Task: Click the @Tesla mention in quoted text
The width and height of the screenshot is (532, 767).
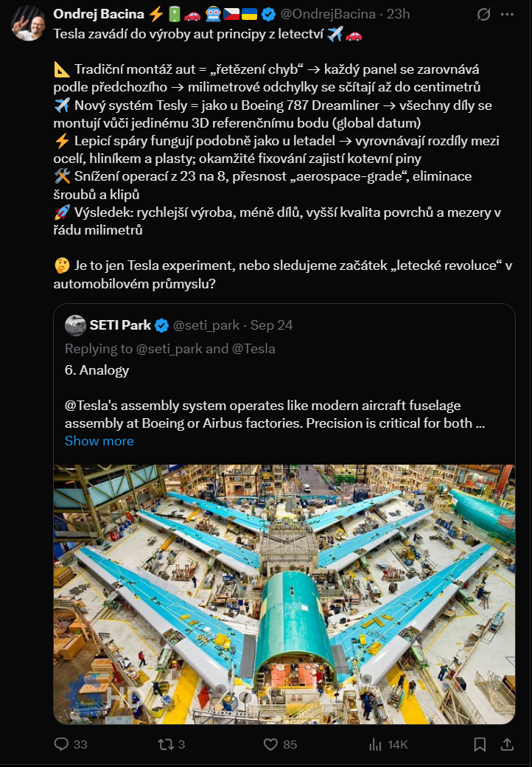Action: [x=90, y=406]
